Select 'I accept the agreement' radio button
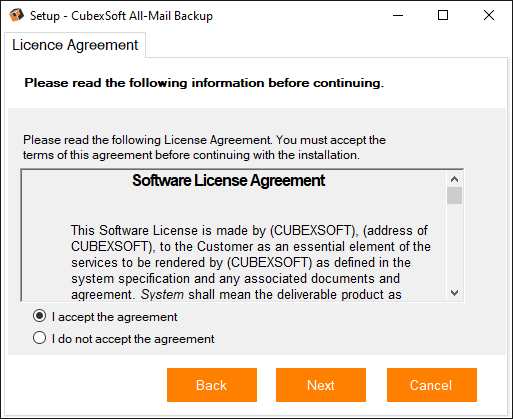 39,316
